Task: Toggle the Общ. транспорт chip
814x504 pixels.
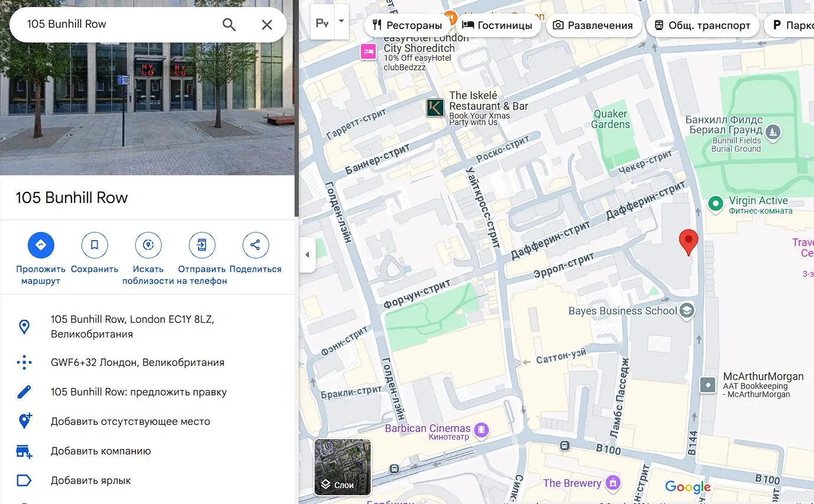Action: point(703,25)
